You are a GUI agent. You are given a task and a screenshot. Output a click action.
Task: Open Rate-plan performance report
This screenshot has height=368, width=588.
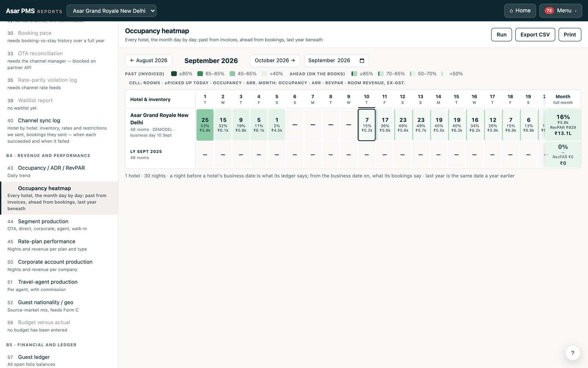coord(59,245)
